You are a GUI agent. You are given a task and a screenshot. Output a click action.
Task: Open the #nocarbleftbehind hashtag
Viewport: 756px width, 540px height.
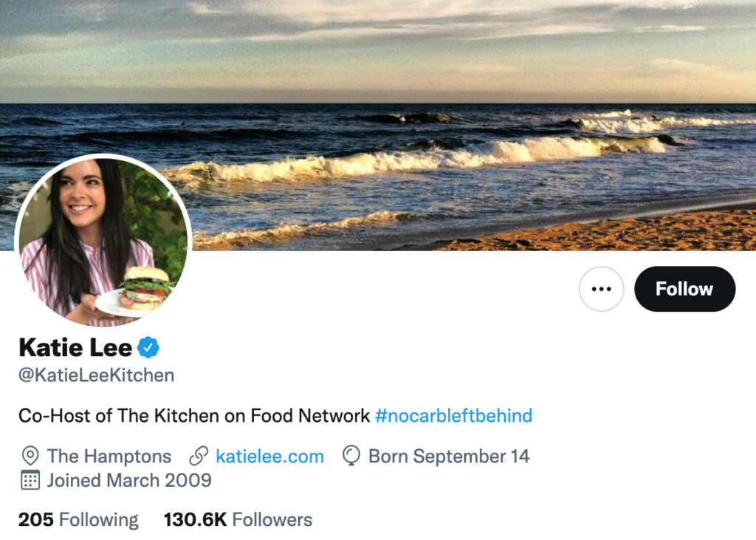tap(453, 416)
